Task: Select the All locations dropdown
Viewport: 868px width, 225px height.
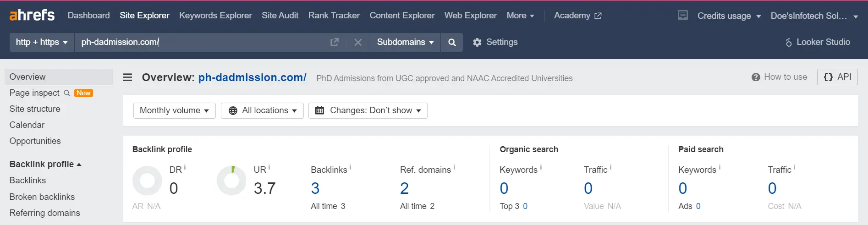Action: pyautogui.click(x=262, y=110)
